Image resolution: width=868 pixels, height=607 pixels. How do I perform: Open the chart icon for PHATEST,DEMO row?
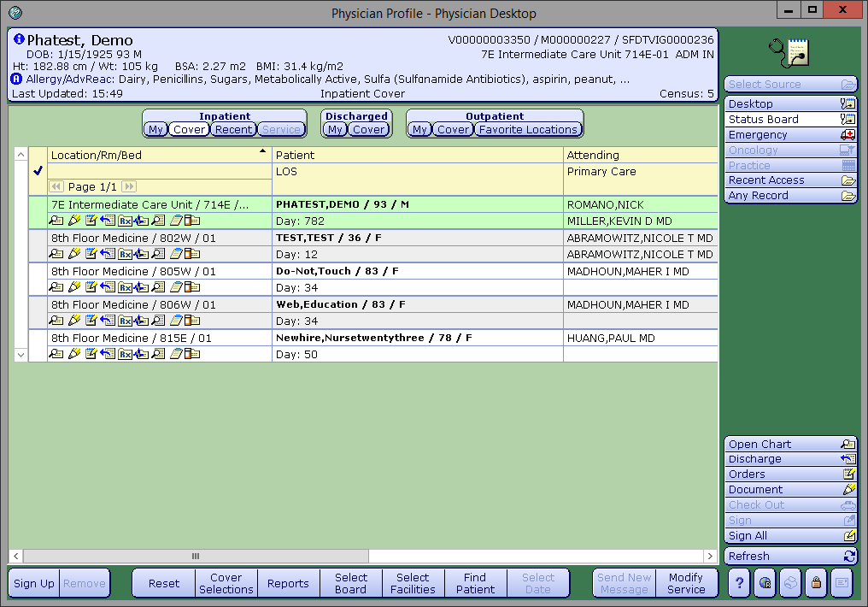click(x=55, y=220)
